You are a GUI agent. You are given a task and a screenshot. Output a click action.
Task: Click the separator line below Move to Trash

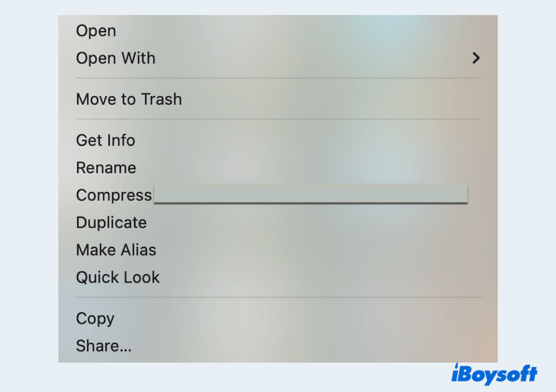[278, 120]
